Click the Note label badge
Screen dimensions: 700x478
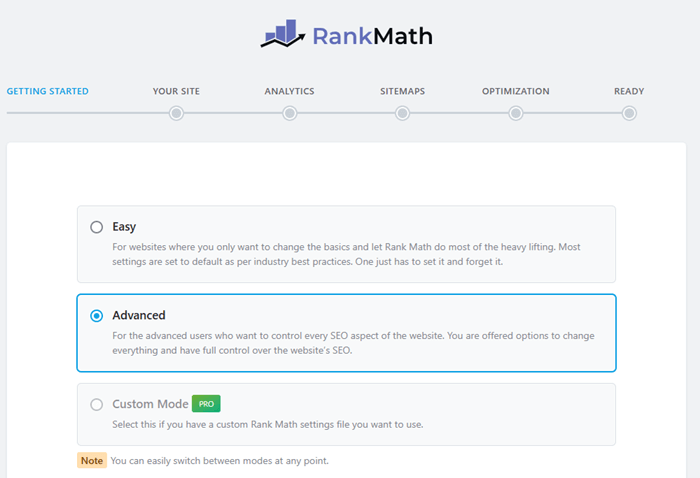pos(92,461)
